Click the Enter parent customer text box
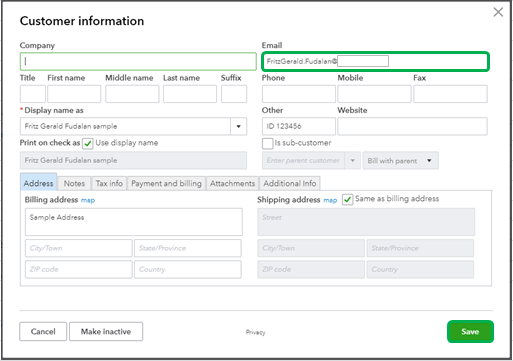Screen dimensions: 513x361 point(303,161)
